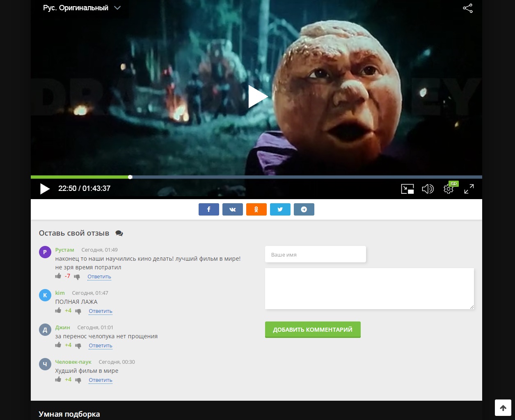Viewport: 515px width, 420px height.
Task: Click kim's blue avatar
Action: (x=45, y=295)
